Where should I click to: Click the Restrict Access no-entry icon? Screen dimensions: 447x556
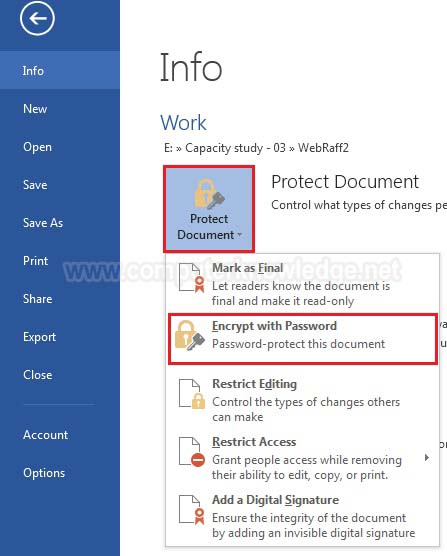coord(192,452)
